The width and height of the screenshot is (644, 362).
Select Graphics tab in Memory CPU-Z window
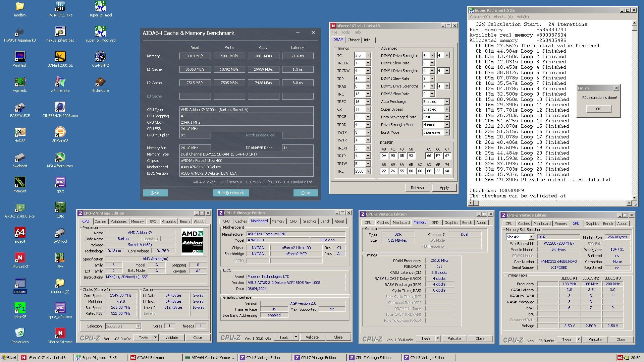tap(451, 223)
